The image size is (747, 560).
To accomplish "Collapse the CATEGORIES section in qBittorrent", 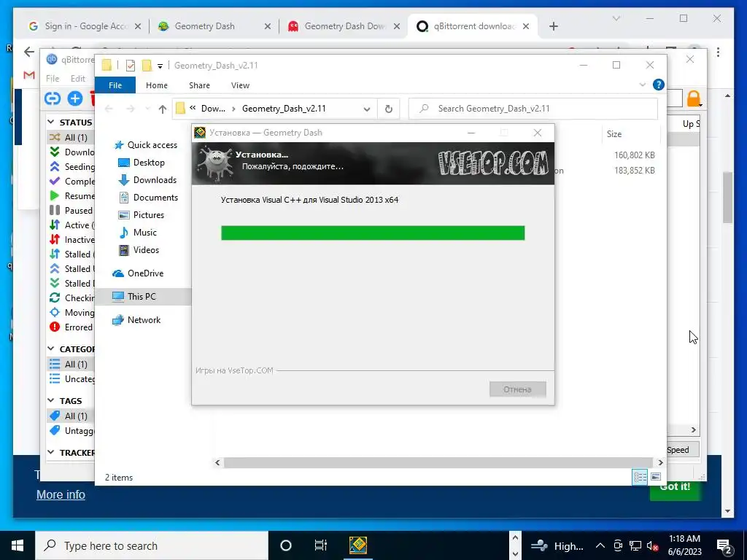I will pyautogui.click(x=51, y=349).
